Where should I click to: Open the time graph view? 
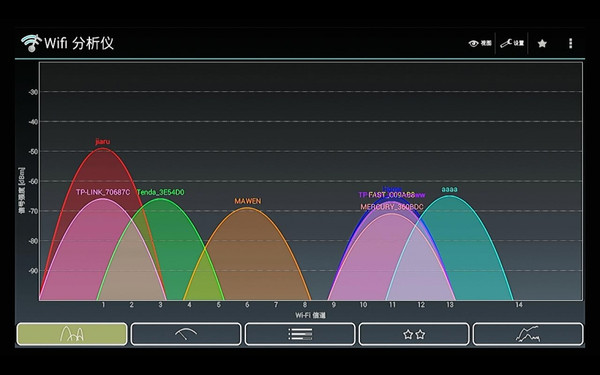tap(528, 334)
